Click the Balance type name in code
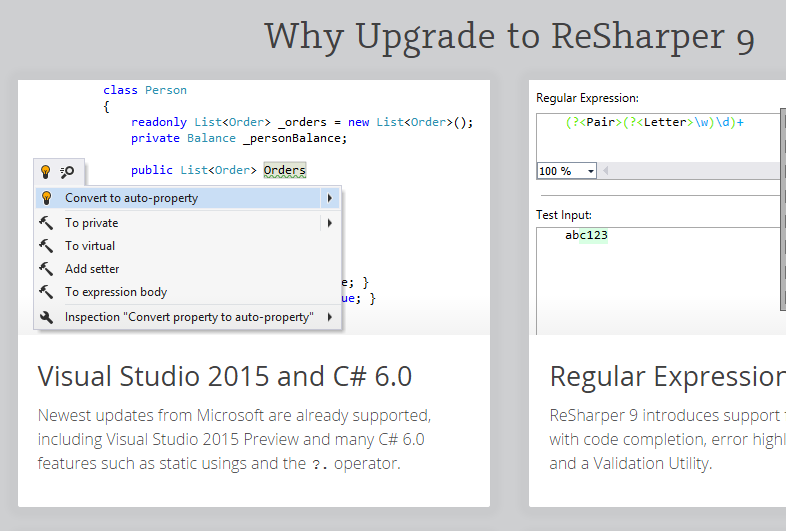 (x=211, y=138)
